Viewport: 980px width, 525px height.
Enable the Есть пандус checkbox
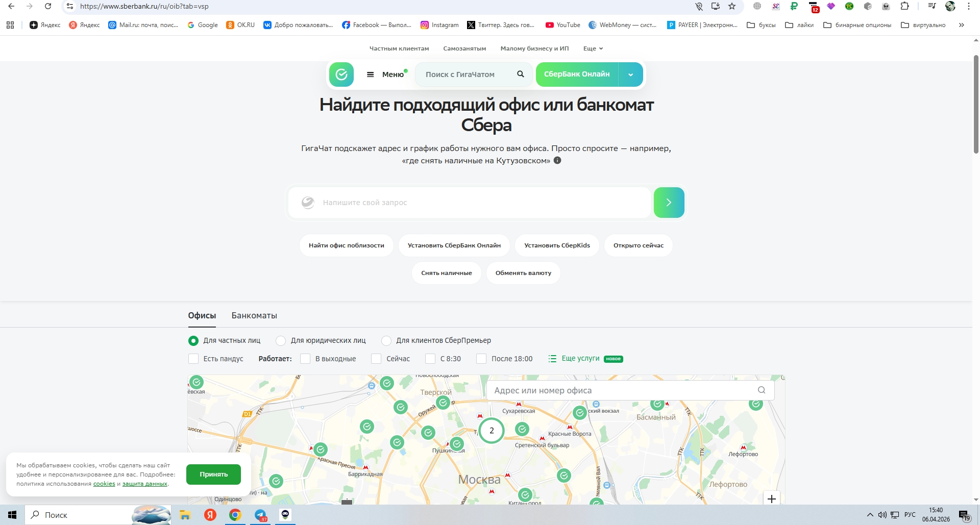(193, 359)
